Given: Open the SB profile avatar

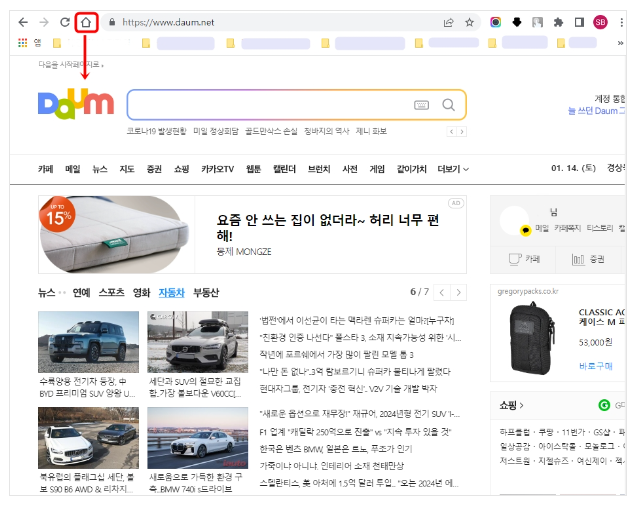Looking at the screenshot, I should (x=600, y=22).
